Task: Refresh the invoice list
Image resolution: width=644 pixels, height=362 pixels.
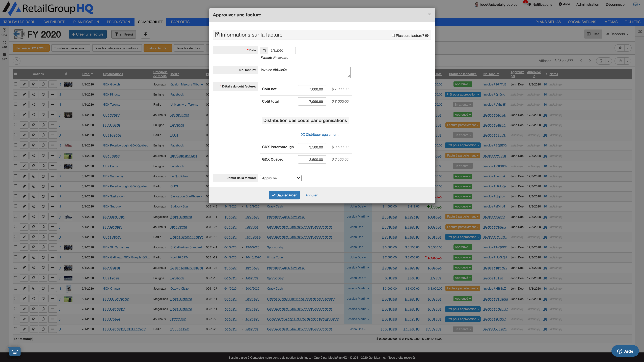Action: coord(16,61)
